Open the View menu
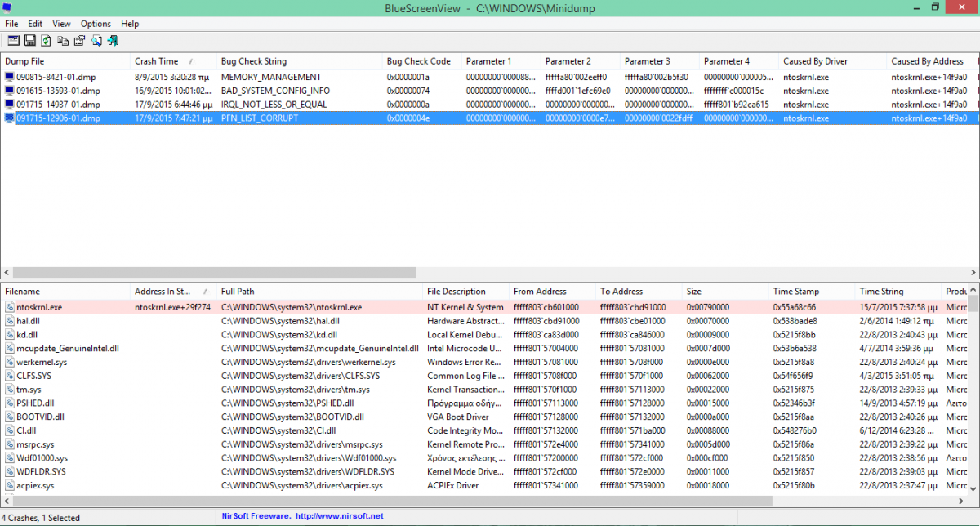 61,24
